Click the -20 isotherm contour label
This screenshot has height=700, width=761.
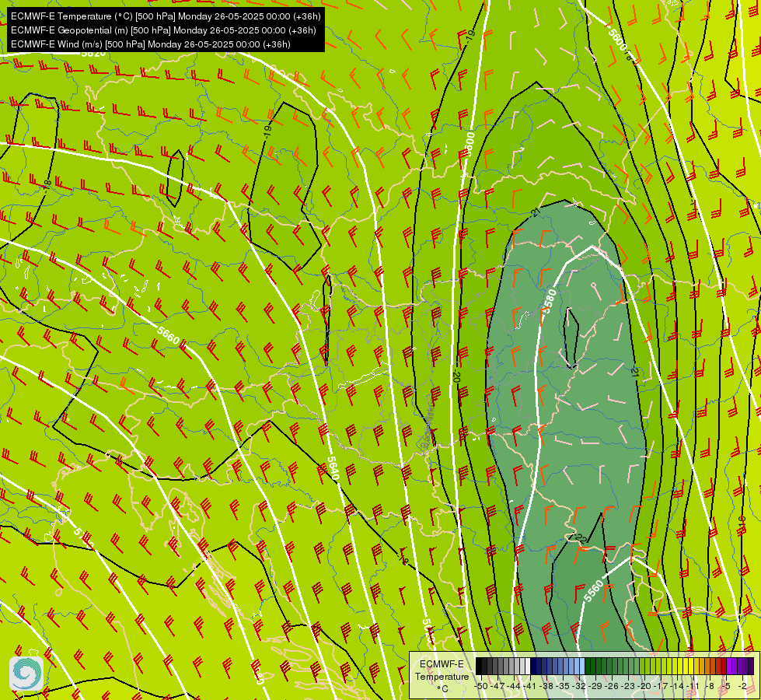pyautogui.click(x=456, y=375)
